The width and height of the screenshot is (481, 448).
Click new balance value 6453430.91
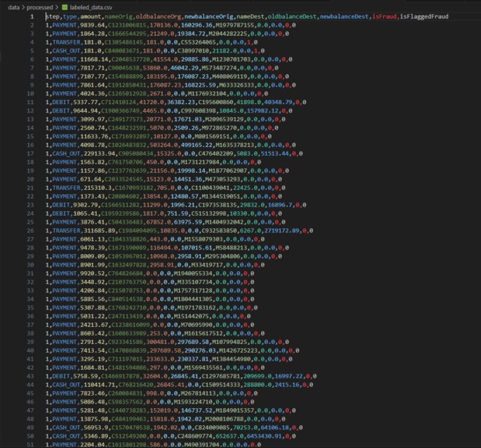pos(264,436)
